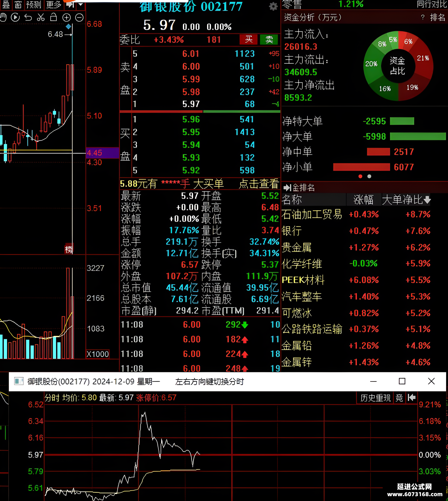Undo with the curved arrow icon
Screen dimensions: 448x501
28,18
